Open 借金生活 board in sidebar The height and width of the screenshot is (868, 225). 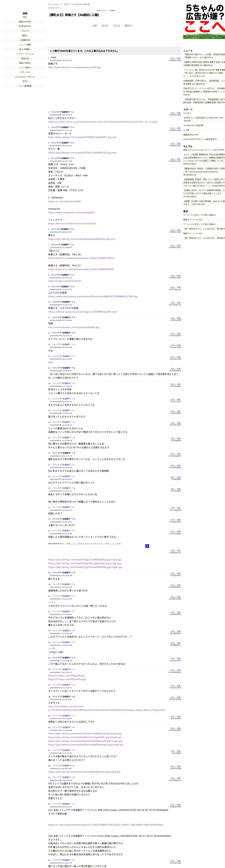[x=25, y=58]
